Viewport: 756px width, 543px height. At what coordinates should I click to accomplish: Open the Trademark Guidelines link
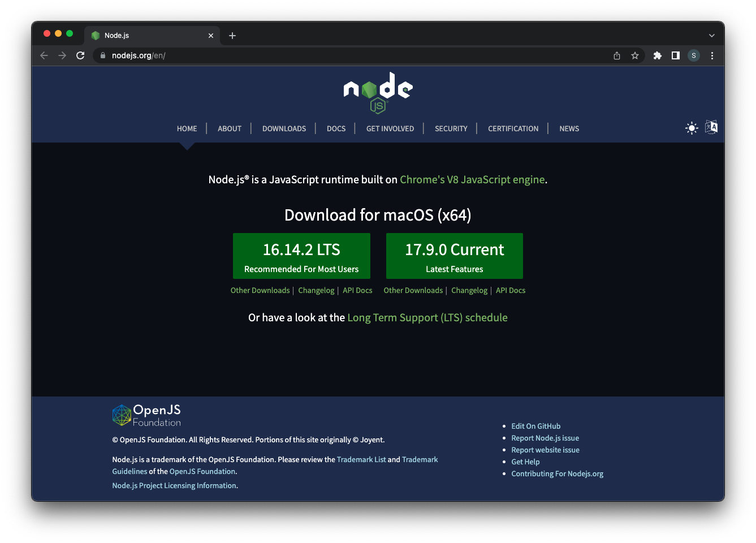tap(420, 459)
